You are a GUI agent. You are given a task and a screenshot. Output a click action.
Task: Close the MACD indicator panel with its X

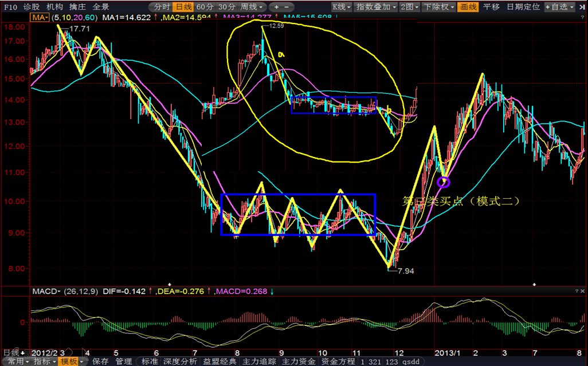[x=582, y=291]
